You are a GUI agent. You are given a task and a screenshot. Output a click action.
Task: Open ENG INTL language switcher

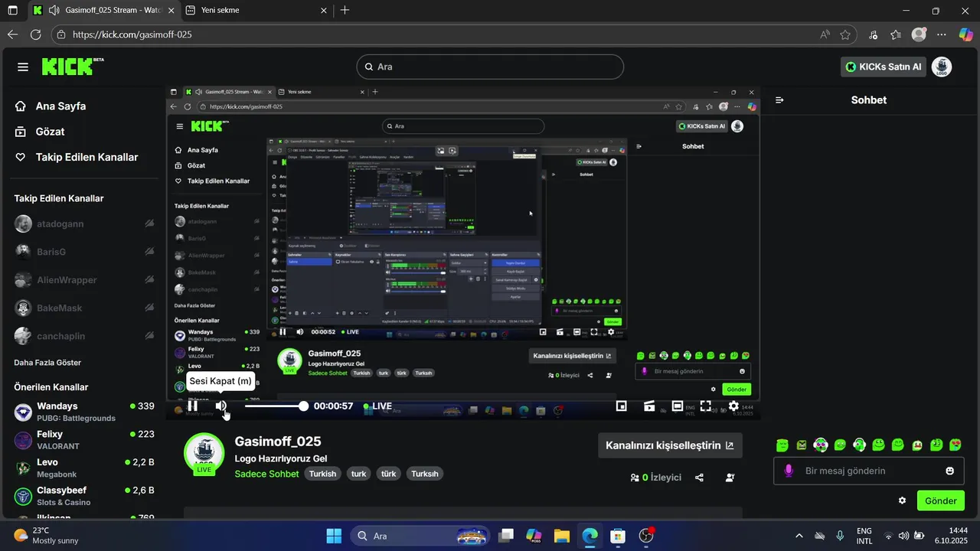click(864, 536)
